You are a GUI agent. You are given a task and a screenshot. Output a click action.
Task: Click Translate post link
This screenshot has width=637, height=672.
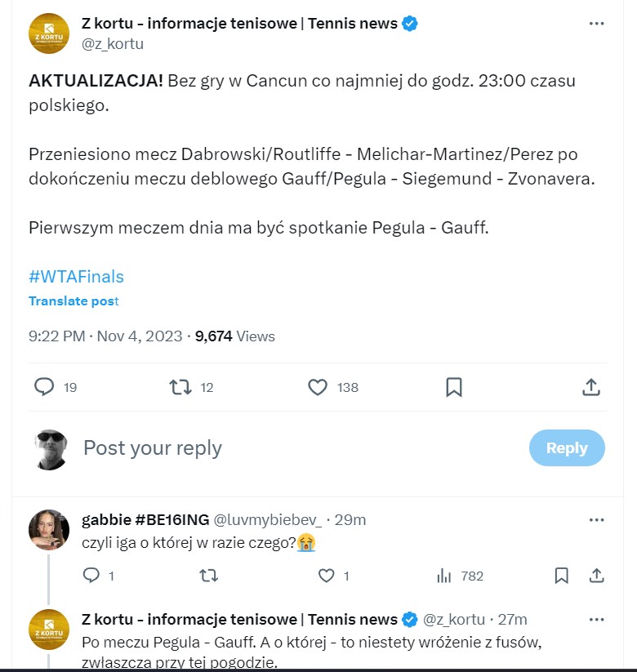[x=73, y=301]
